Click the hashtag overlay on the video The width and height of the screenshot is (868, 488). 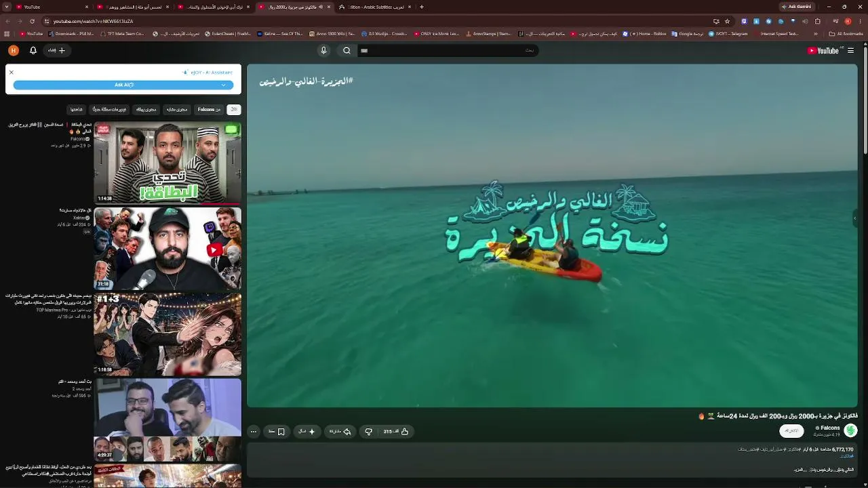tap(307, 81)
